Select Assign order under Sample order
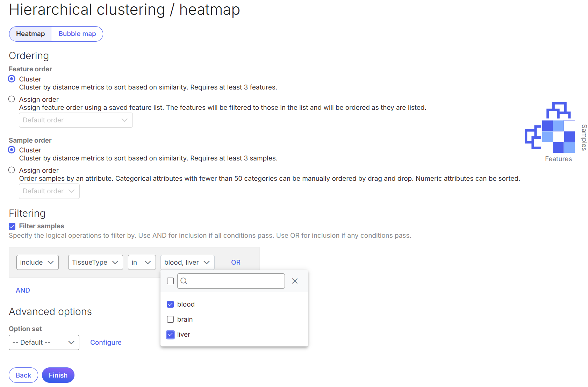The height and width of the screenshot is (387, 588). pyautogui.click(x=12, y=170)
